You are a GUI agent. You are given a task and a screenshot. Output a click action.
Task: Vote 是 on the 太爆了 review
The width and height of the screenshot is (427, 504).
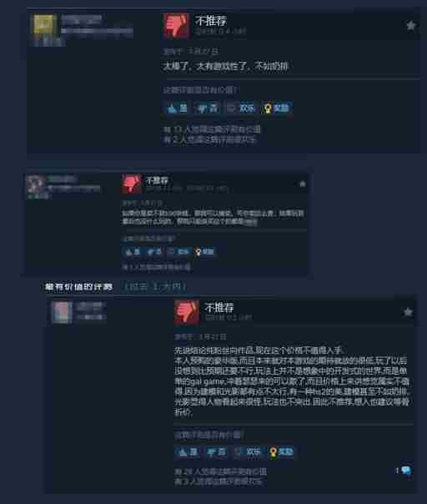(177, 108)
